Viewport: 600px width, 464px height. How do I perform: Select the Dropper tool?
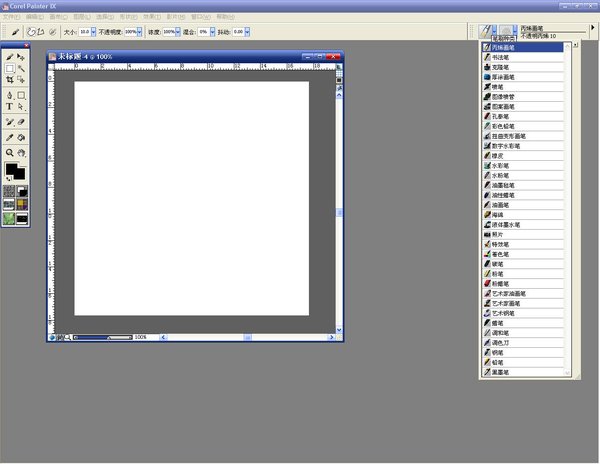point(10,137)
